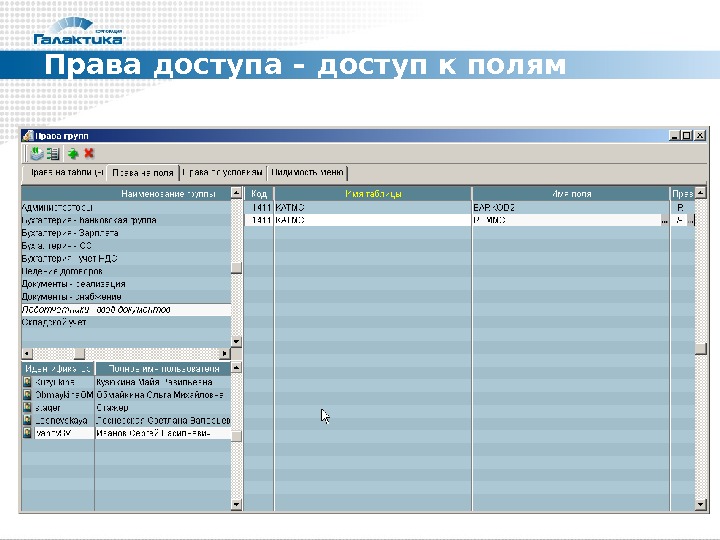The width and height of the screenshot is (720, 540).
Task: Select user Обмайкина Ольга Михайловна
Action: pyautogui.click(x=163, y=394)
